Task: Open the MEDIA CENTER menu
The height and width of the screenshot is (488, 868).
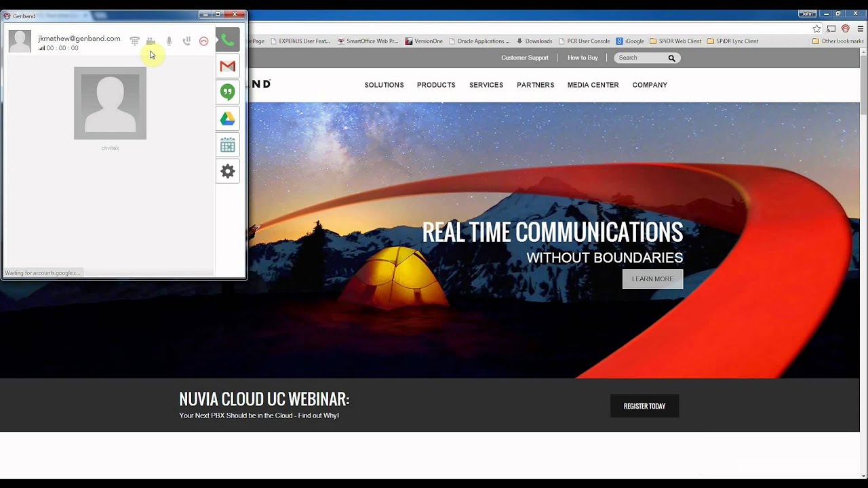Action: click(593, 85)
